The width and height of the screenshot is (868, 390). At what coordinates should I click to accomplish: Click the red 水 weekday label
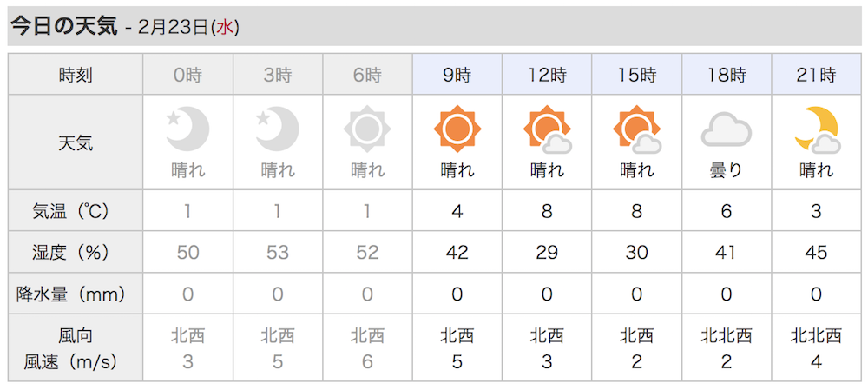[x=226, y=27]
